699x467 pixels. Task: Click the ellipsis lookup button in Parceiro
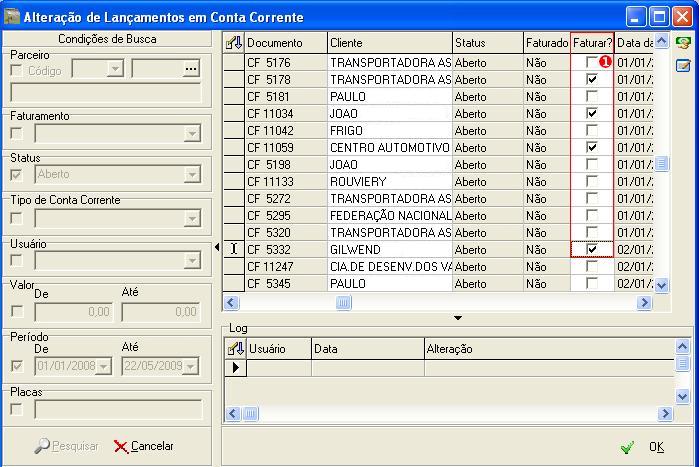coord(191,69)
